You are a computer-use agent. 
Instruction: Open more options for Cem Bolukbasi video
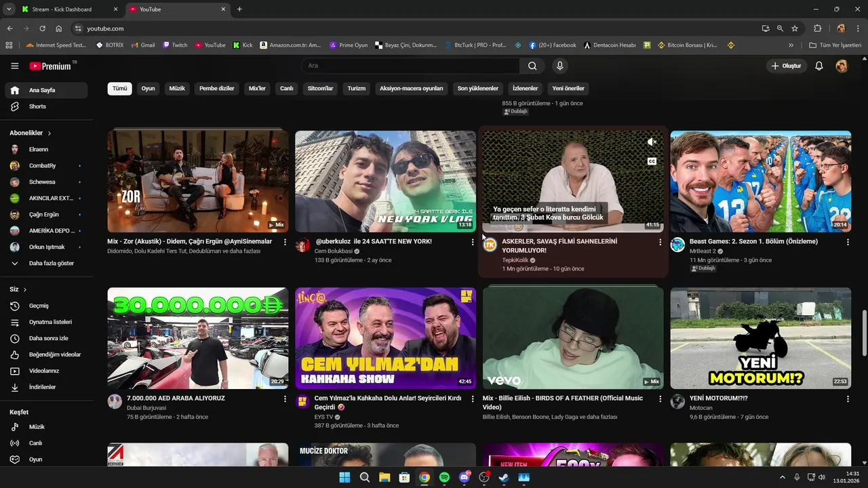tap(473, 242)
